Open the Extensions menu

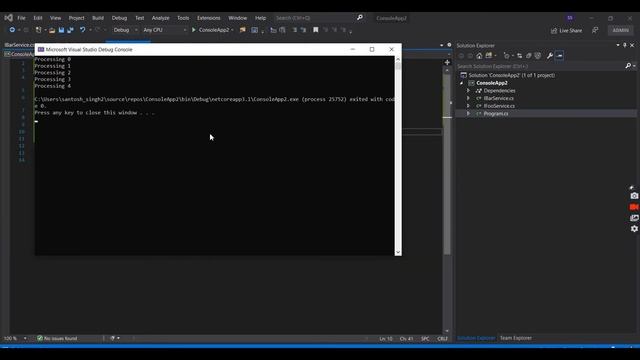pos(209,18)
